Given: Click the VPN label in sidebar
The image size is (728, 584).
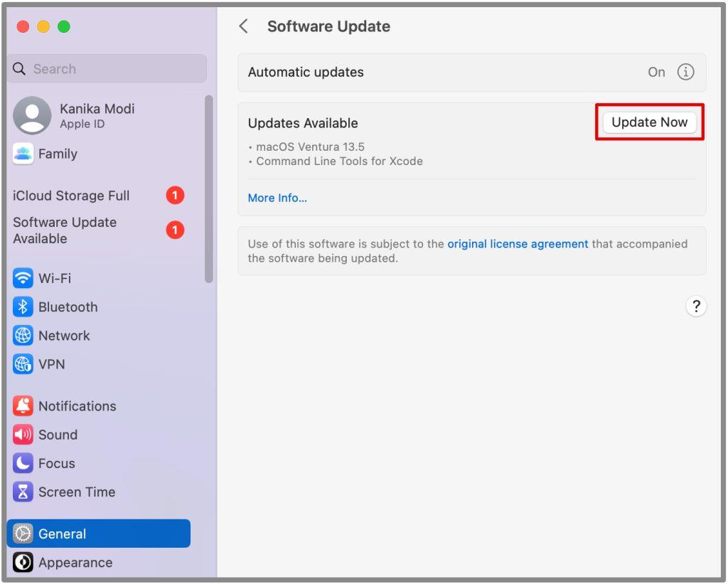Looking at the screenshot, I should (x=51, y=364).
